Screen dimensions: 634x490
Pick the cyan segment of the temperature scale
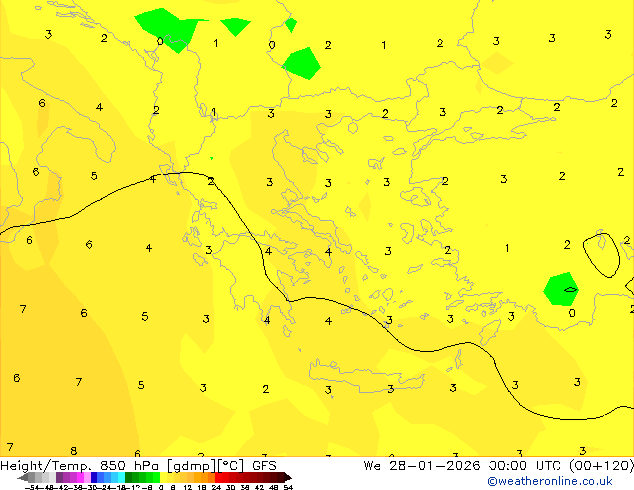coord(121,477)
